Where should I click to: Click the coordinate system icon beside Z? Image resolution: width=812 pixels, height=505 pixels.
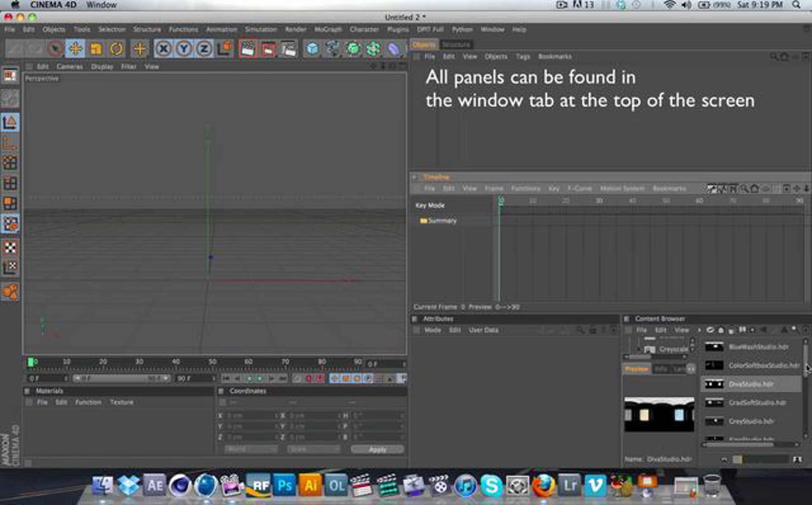point(224,49)
